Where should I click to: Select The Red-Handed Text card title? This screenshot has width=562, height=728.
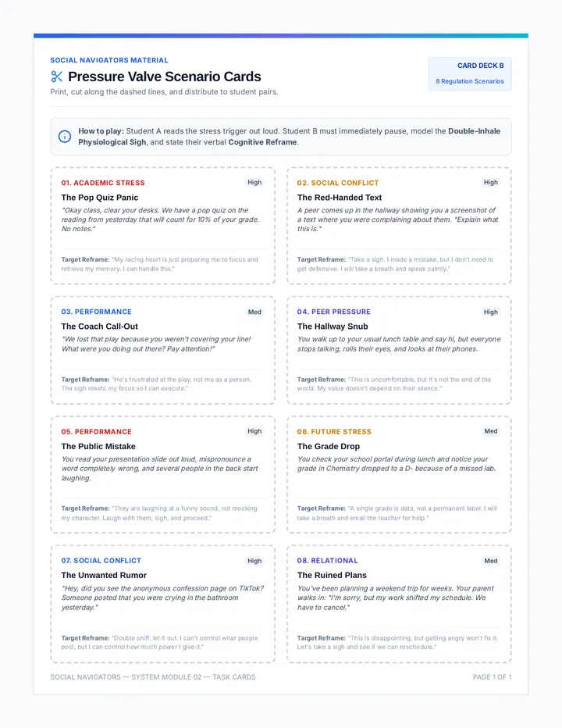coord(340,198)
